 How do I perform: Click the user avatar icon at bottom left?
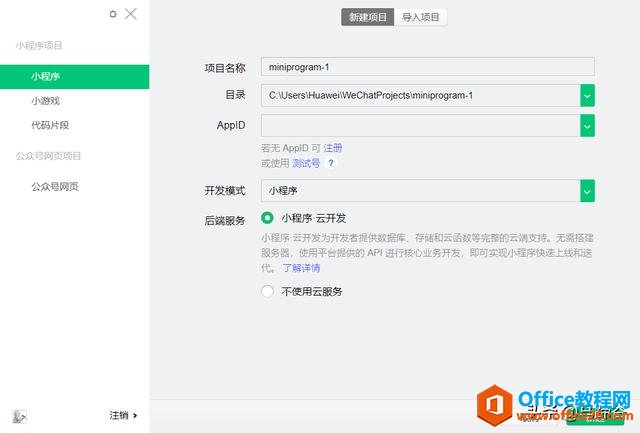tap(20, 415)
